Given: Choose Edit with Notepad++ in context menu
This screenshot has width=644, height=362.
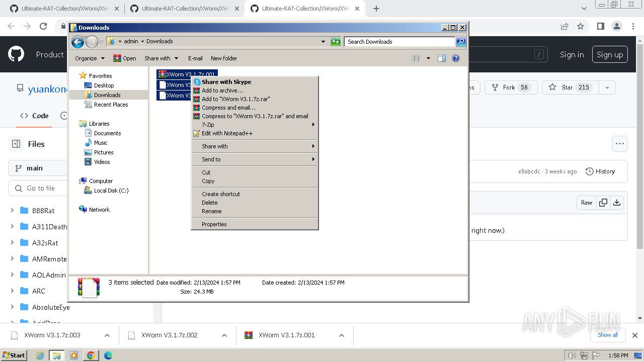Looking at the screenshot, I should (x=255, y=133).
